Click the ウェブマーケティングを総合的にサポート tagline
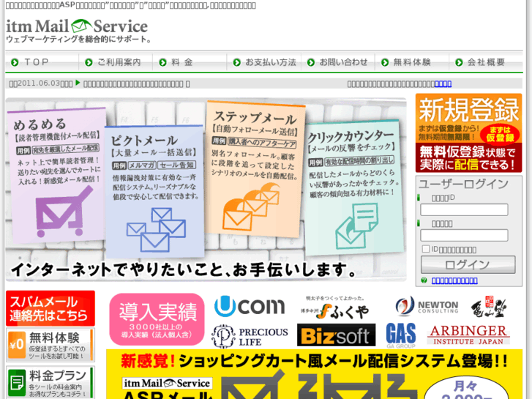Viewport: 532px width, 399px height. click(78, 40)
